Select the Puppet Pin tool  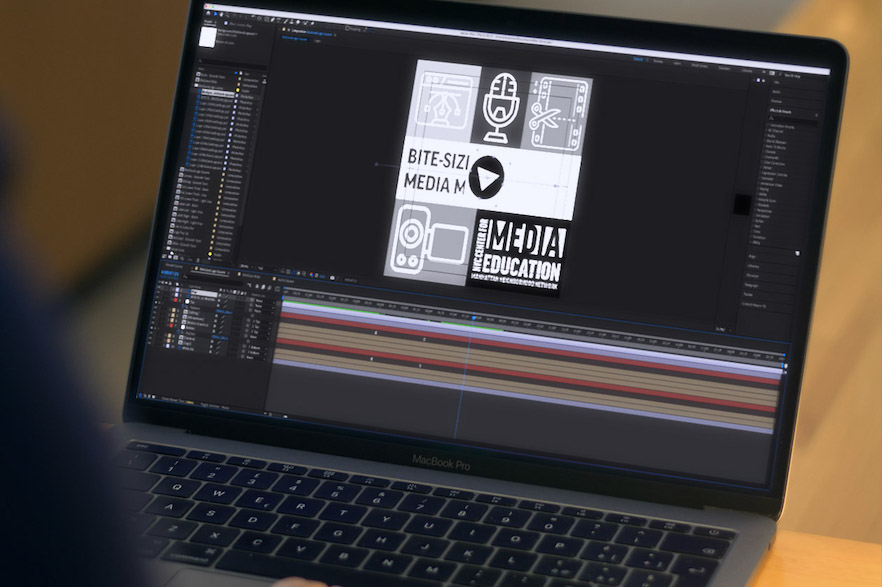tap(313, 23)
